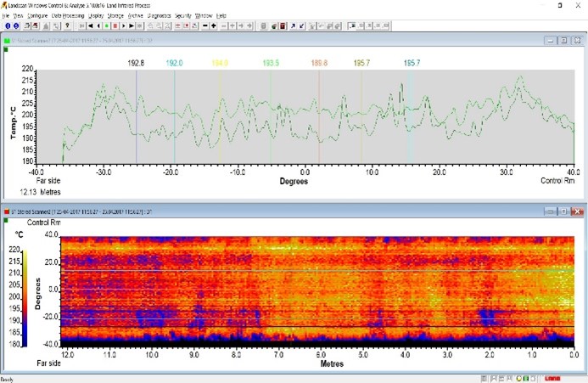
Task: Click the diagonal up-right arrow toolbar icon
Action: click(294, 25)
